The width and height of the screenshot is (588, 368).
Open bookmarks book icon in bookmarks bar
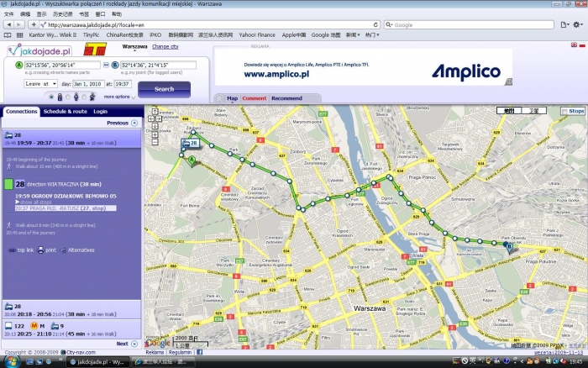(8, 35)
